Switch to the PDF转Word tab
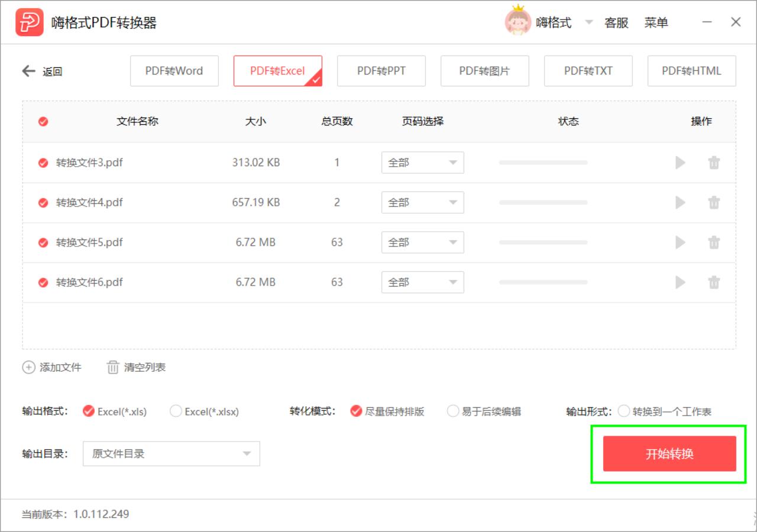Image resolution: width=757 pixels, height=532 pixels. 174,70
